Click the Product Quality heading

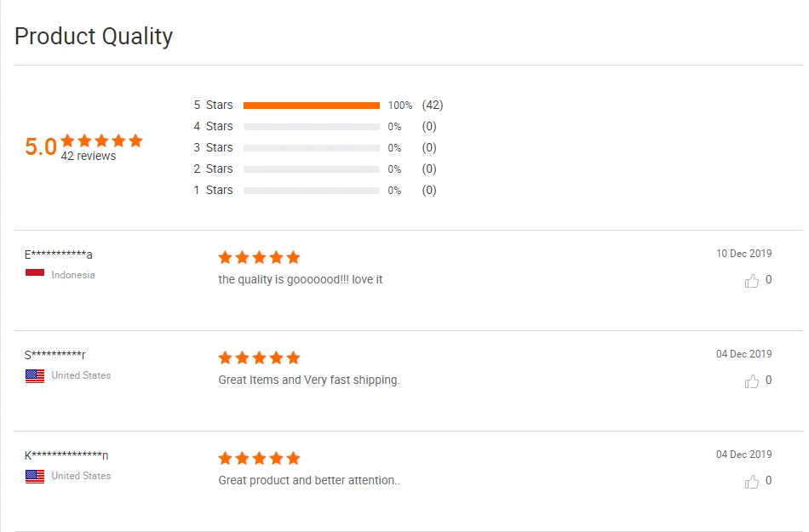click(x=94, y=37)
